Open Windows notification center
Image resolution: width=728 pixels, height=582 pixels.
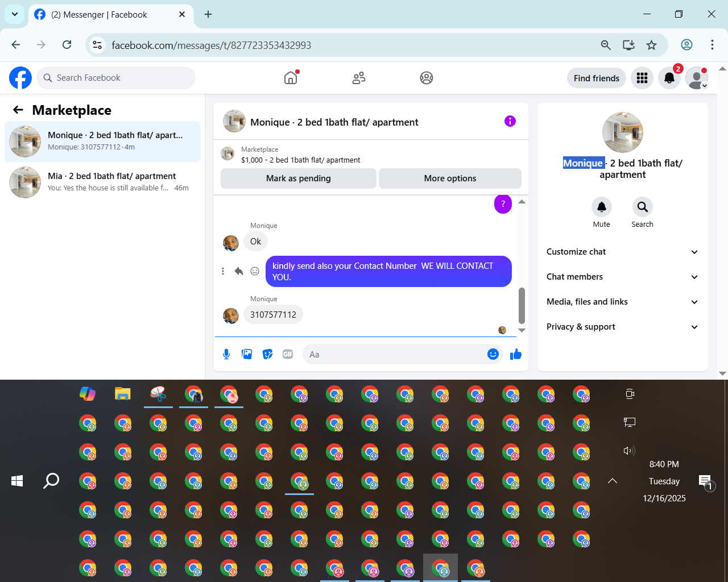click(705, 482)
